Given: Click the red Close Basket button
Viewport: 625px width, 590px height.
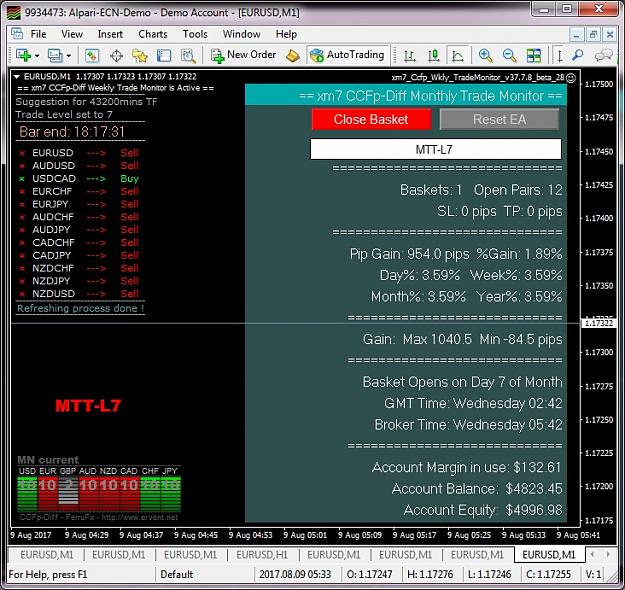Looking at the screenshot, I should coord(371,119).
